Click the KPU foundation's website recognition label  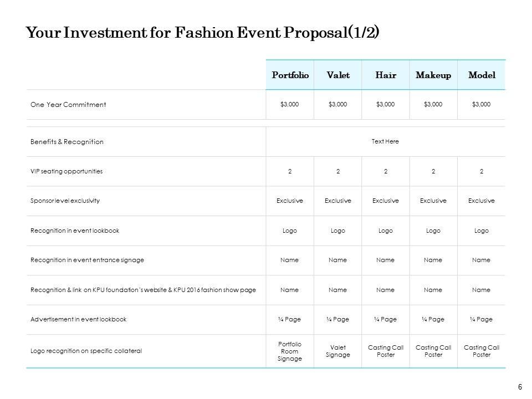click(x=143, y=290)
